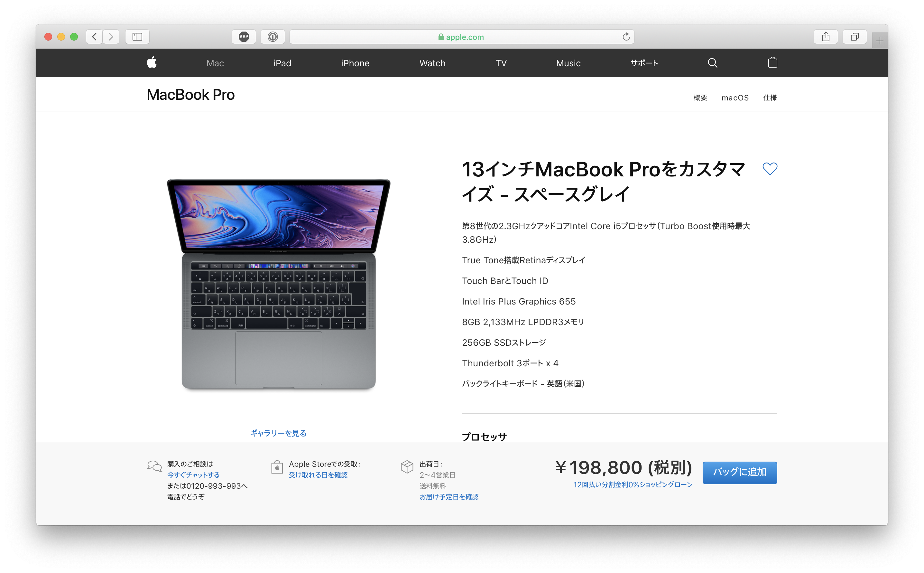Switch to the macOS tab

[735, 98]
